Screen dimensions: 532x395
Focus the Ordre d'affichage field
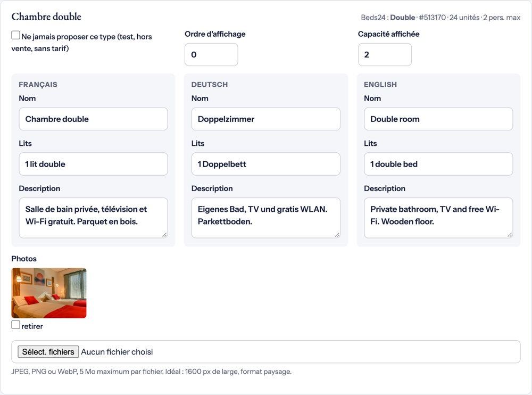[x=211, y=55]
